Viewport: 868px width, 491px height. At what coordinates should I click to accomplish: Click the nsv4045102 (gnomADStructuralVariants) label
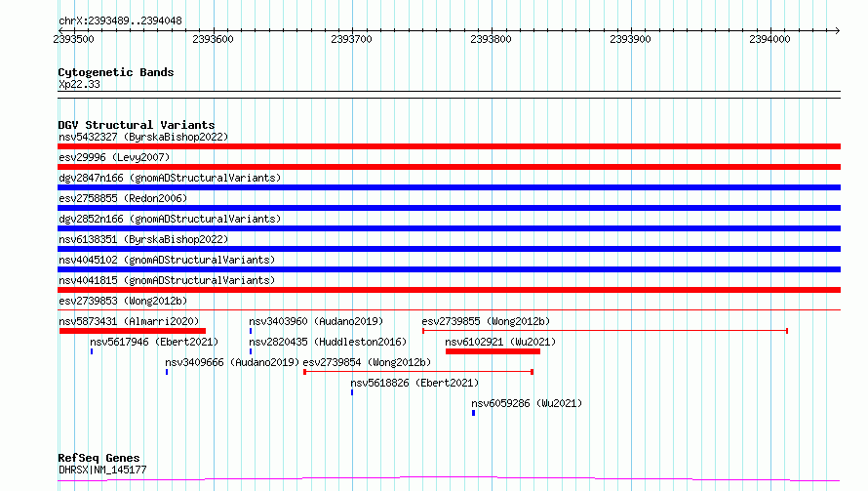[167, 260]
